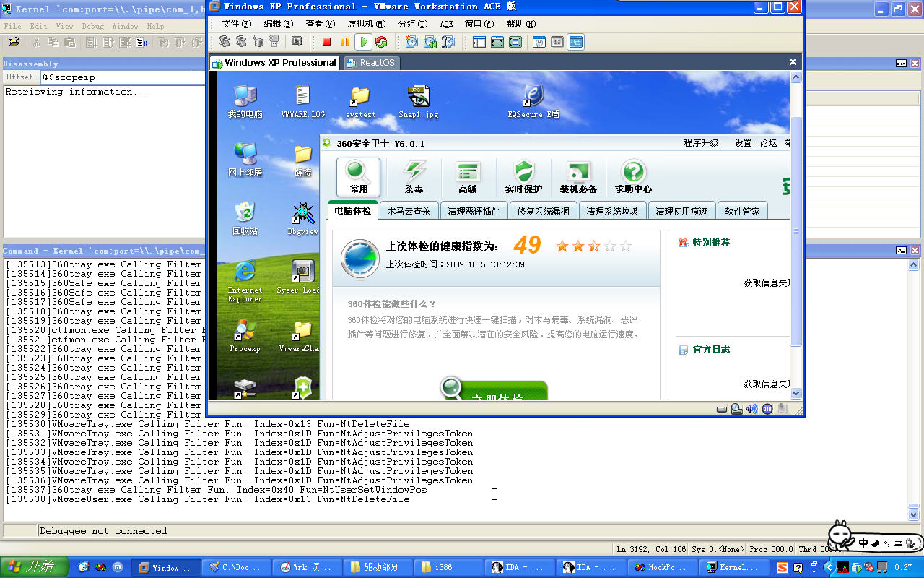The width and height of the screenshot is (924, 578).
Task: Click the 特别推荐 heading in 360 panel
Action: [711, 243]
